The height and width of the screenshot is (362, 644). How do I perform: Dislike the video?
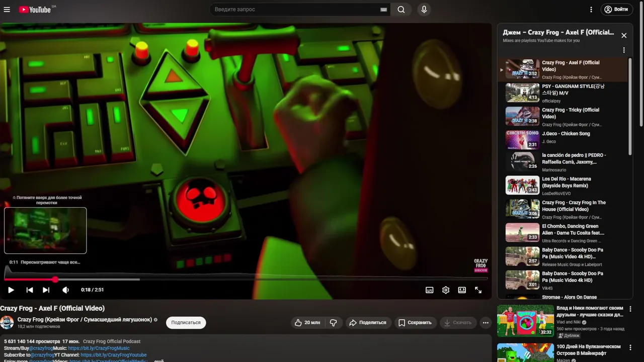pos(333,323)
